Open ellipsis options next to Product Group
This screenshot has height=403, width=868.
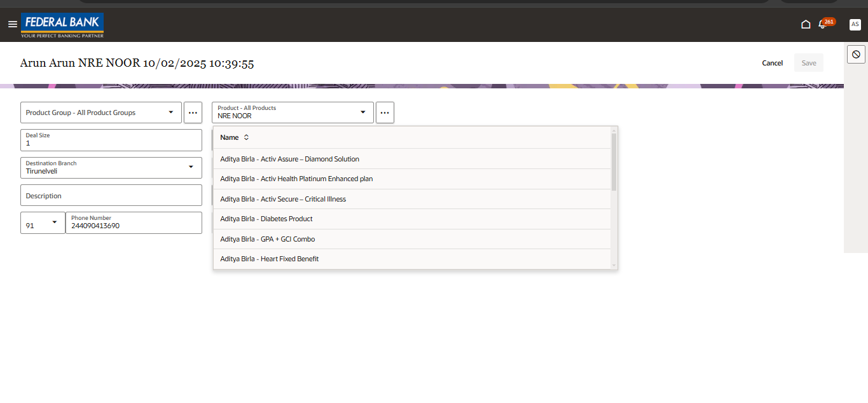click(193, 113)
